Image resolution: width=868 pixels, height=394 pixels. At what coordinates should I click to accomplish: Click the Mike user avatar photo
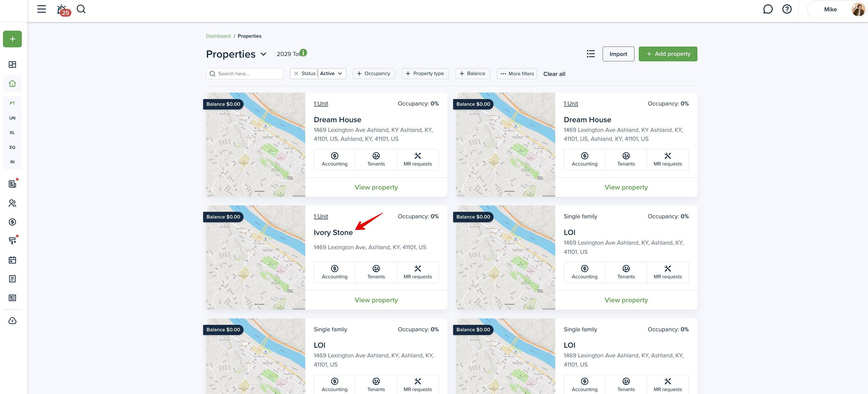(x=858, y=9)
